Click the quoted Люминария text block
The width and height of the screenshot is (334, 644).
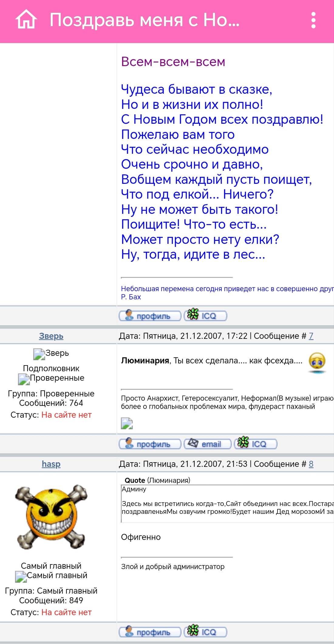(227, 504)
